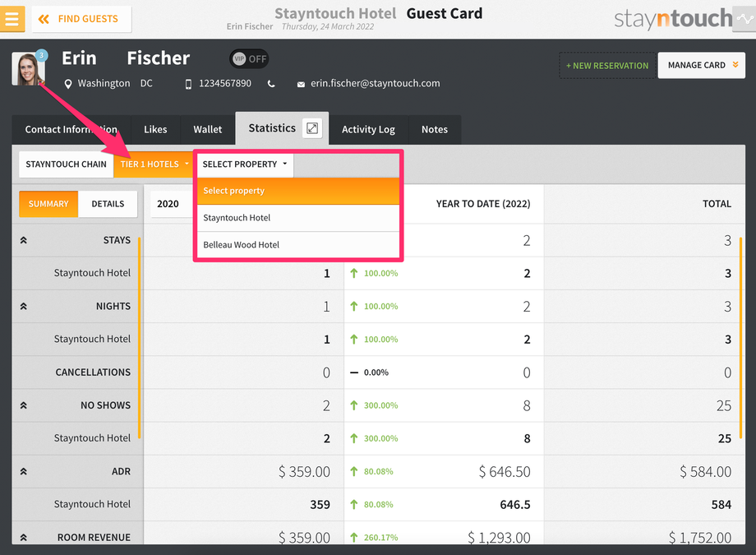756x555 pixels.
Task: Click the 0.00% cancellations change
Action: coord(376,372)
